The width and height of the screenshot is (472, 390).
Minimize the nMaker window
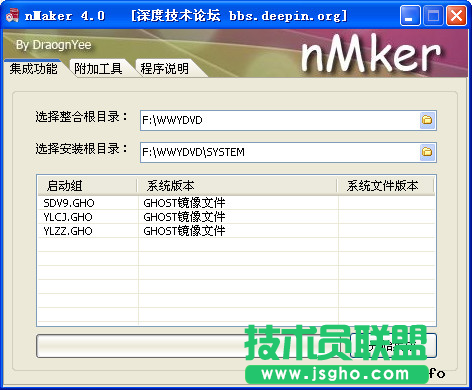[x=410, y=16]
